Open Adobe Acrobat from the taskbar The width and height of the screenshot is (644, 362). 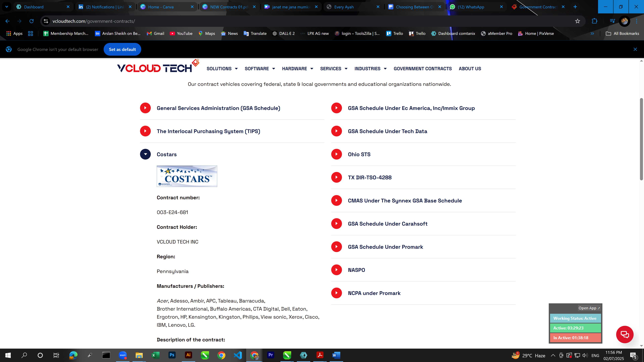(320, 355)
